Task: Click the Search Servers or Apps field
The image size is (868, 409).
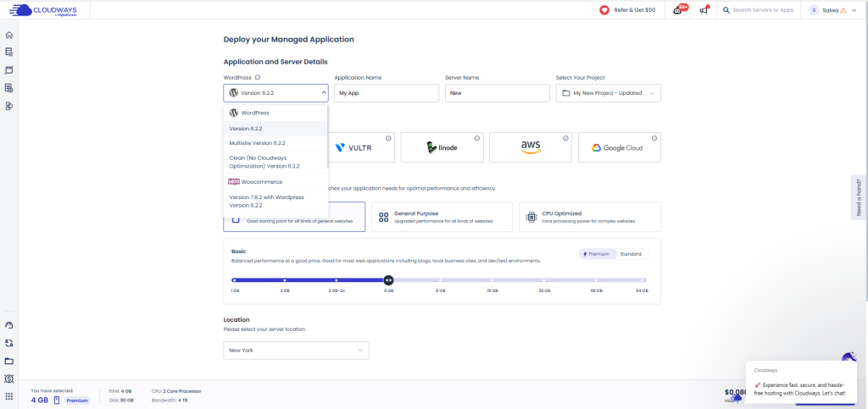Action: click(x=763, y=10)
